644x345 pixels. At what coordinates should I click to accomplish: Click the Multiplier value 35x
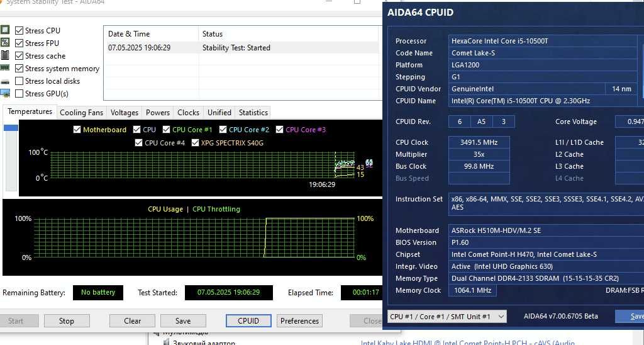(479, 154)
